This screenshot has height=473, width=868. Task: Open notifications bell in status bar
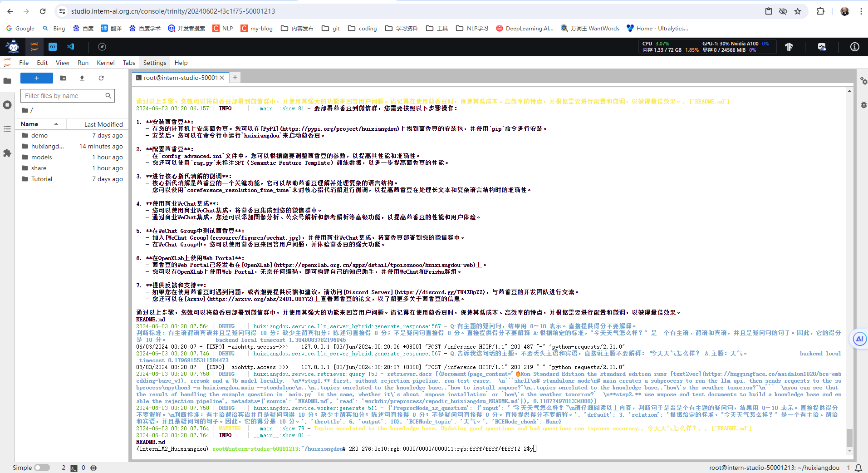click(858, 468)
